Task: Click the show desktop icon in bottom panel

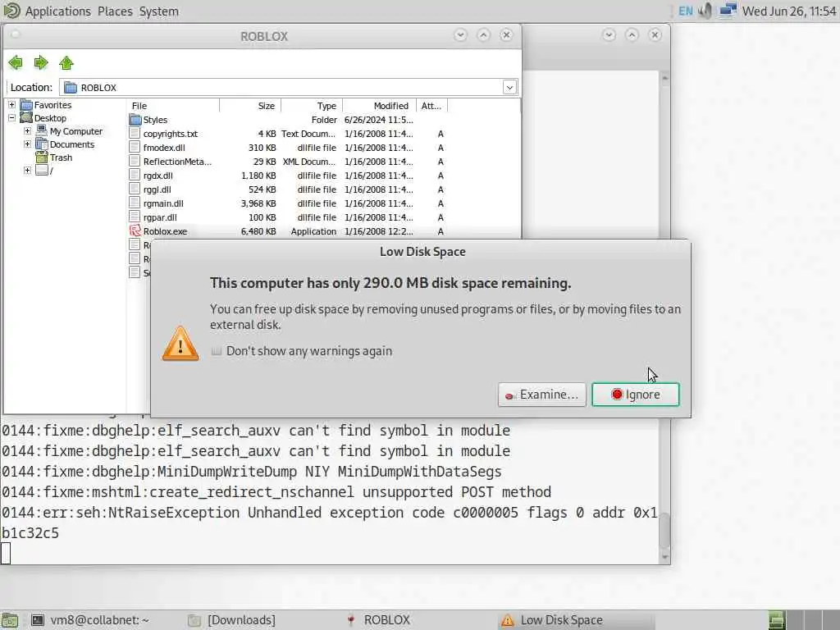Action: pos(10,620)
